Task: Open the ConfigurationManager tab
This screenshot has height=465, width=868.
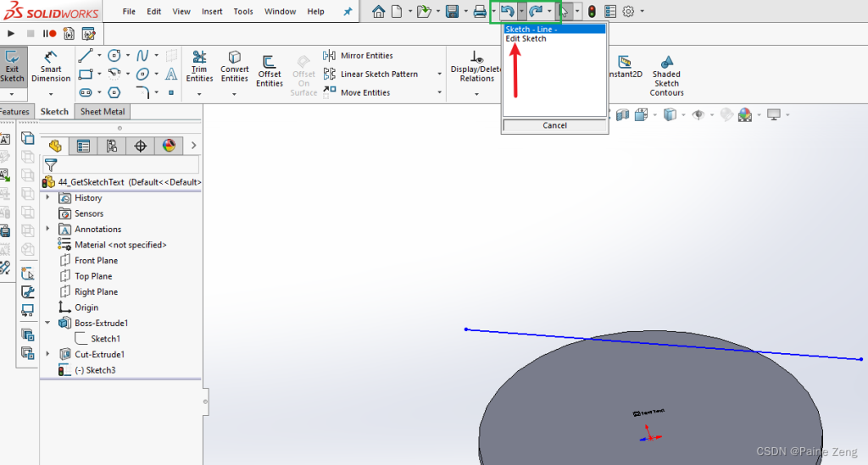Action: [x=112, y=146]
